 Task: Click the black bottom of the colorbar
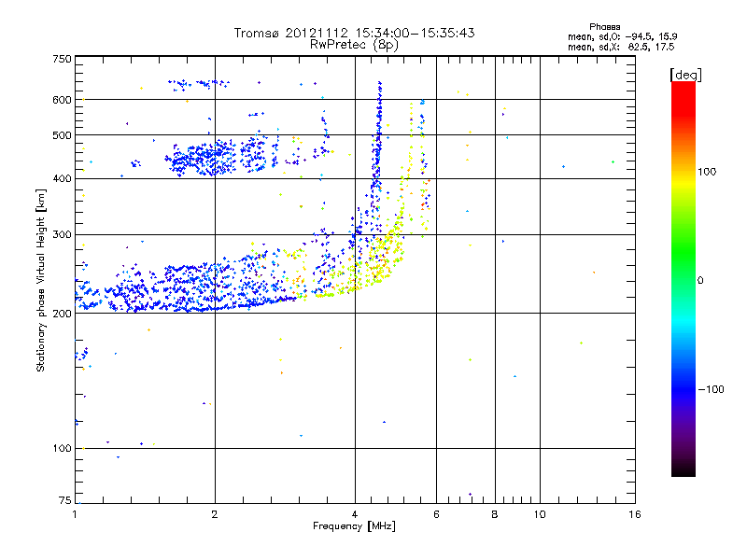(684, 469)
